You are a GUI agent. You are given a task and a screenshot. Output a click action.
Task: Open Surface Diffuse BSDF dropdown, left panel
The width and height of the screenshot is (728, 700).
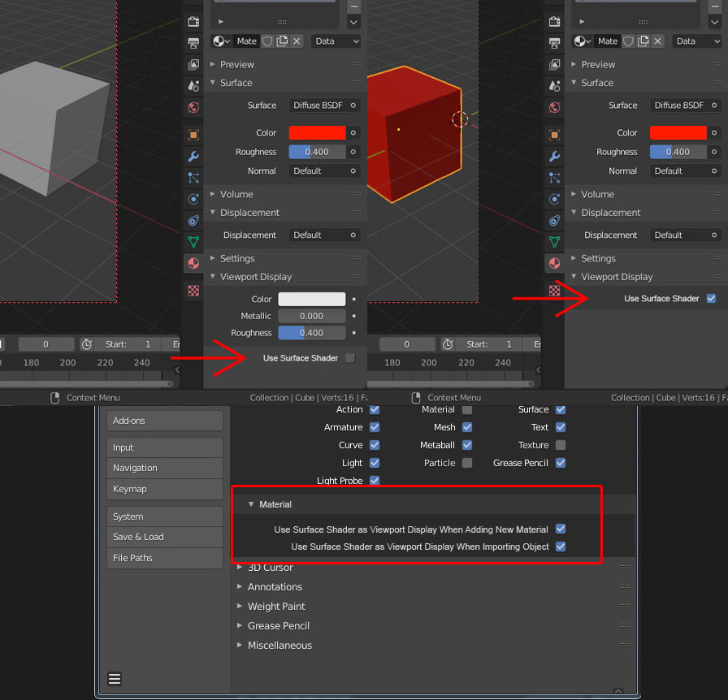click(318, 106)
